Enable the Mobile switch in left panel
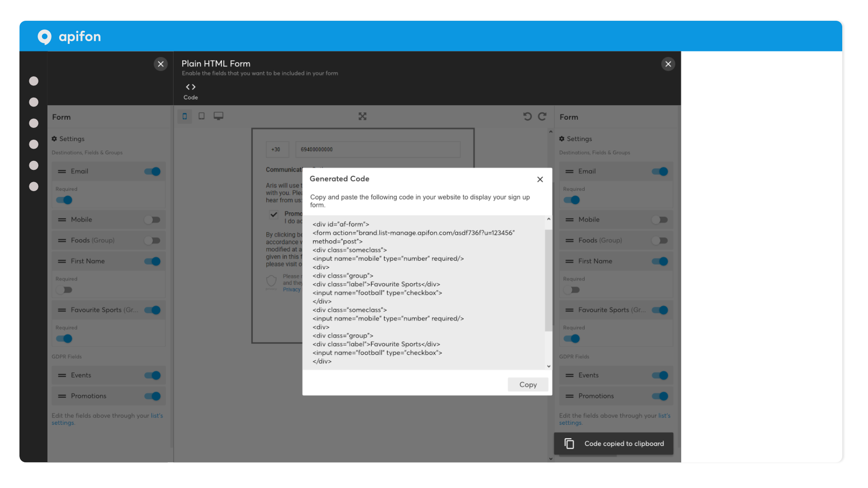 point(152,220)
